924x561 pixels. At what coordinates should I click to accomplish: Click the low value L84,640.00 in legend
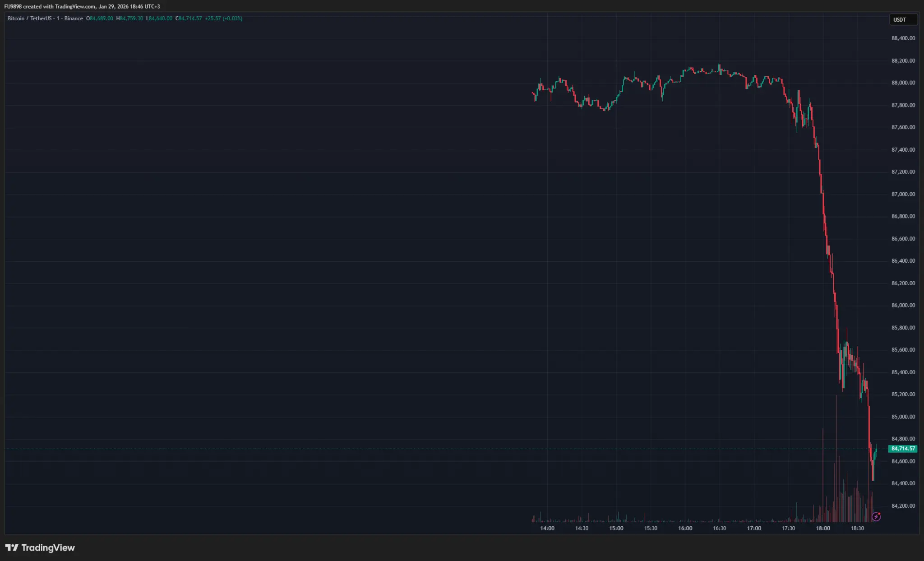tap(159, 19)
